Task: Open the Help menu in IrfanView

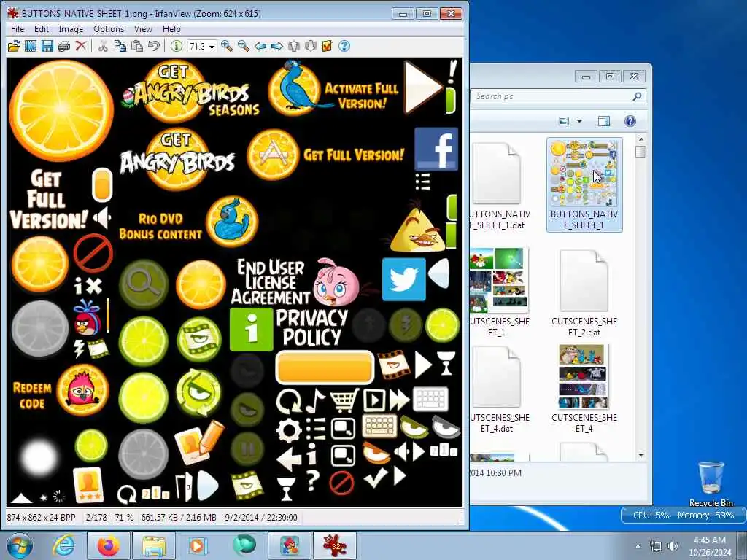Action: [171, 29]
